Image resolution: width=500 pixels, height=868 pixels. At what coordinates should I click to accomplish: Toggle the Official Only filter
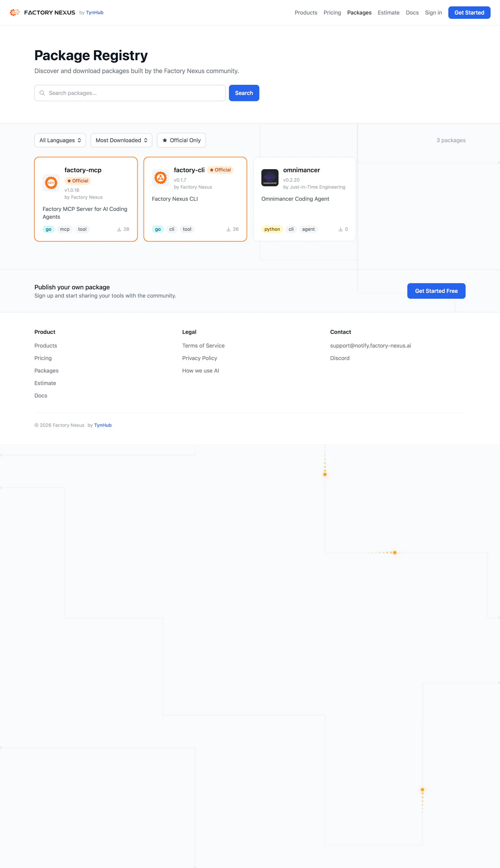pyautogui.click(x=181, y=140)
